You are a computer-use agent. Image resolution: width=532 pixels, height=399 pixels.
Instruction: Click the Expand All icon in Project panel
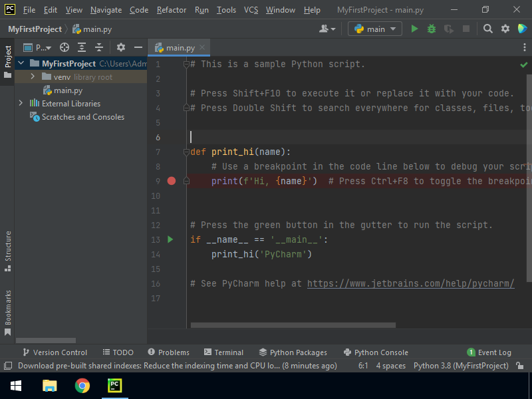(x=82, y=47)
